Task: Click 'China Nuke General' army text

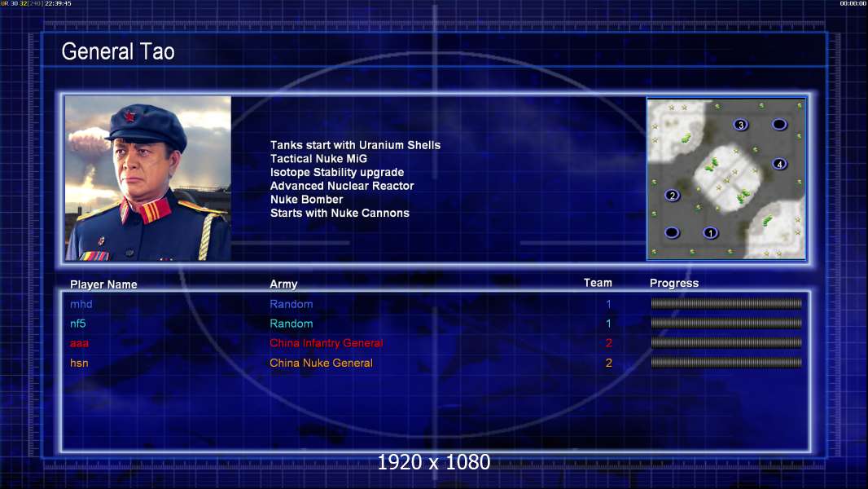Action: click(321, 363)
